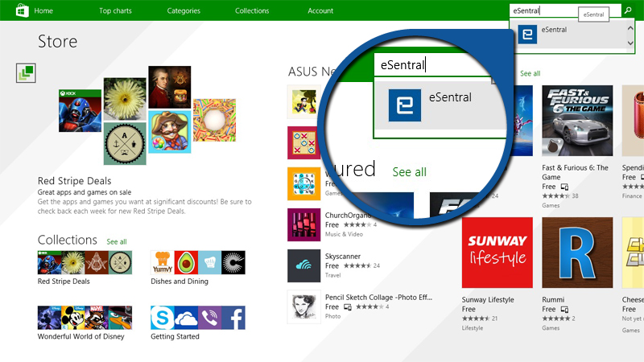Click See all next to Collections
644x362 pixels.
(x=117, y=242)
